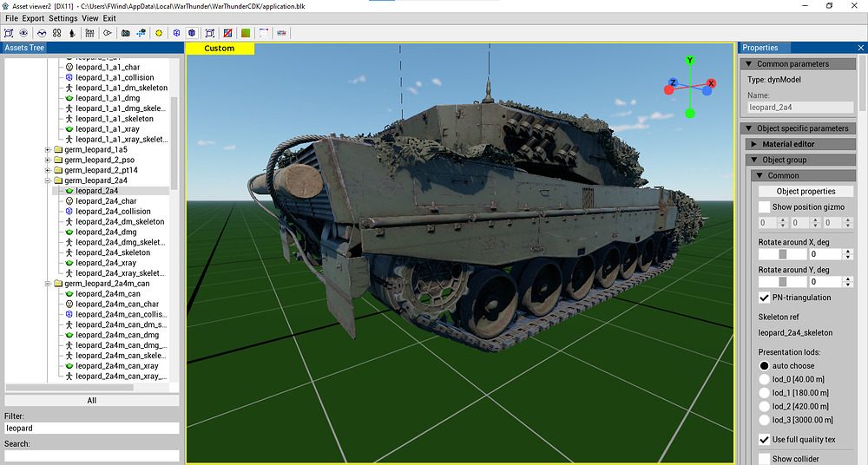Screen dimensions: 868x465
Task: Click the zoom-to-extents box toolbar icon
Action: [x=9, y=33]
